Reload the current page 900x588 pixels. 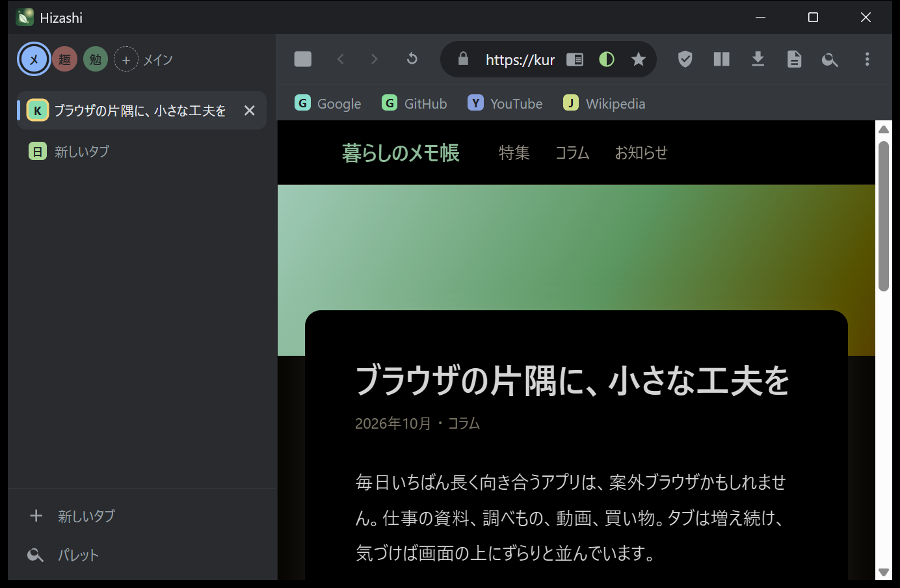(412, 59)
